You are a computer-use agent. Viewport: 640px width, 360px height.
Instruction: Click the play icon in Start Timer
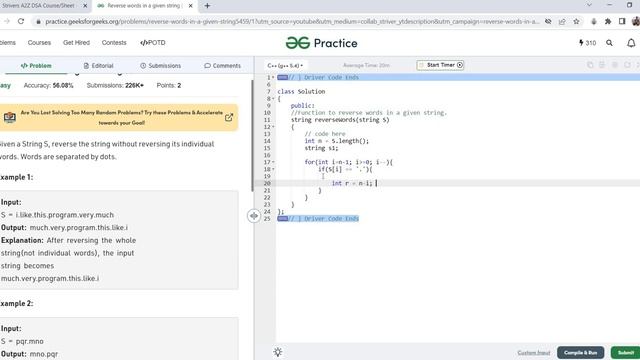[460, 65]
